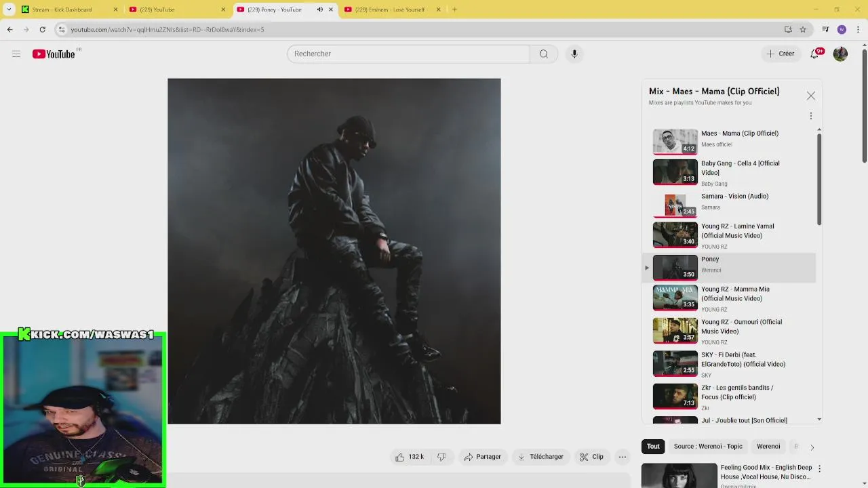Open the media control toolbar icon
868x488 pixels.
pyautogui.click(x=825, y=29)
